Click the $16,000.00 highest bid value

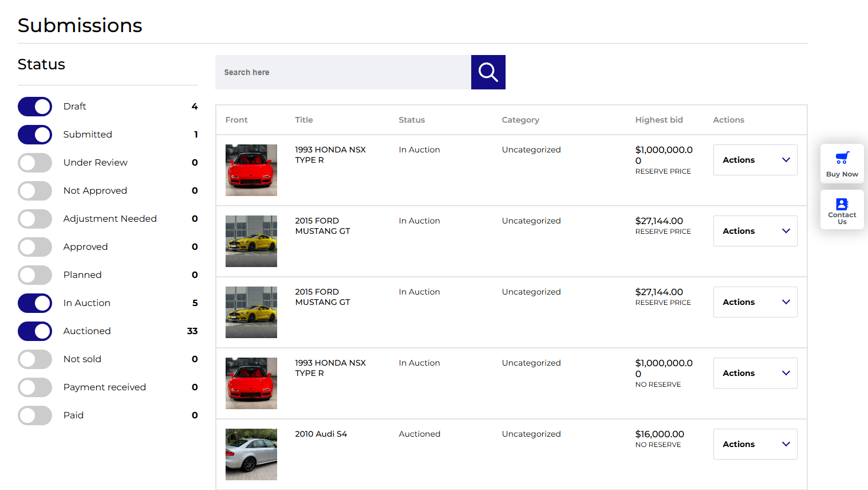pos(660,434)
